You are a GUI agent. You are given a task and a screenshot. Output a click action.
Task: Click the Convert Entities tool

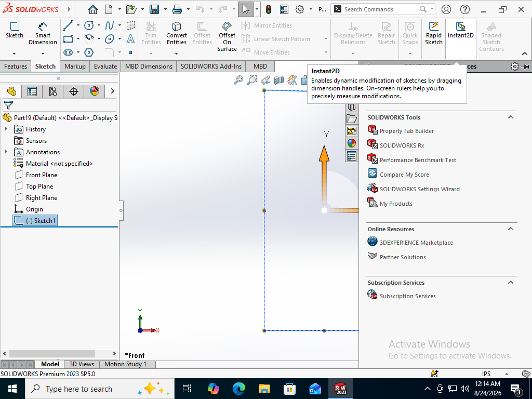point(177,33)
